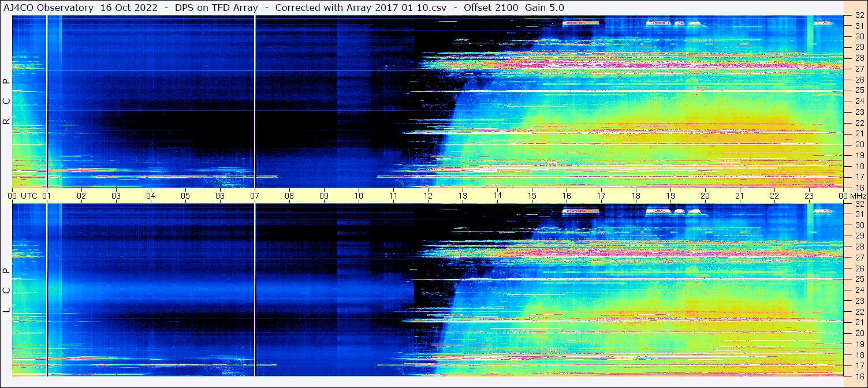868x388 pixels.
Task: Pick the 05 hour tick label
Action: click(185, 196)
